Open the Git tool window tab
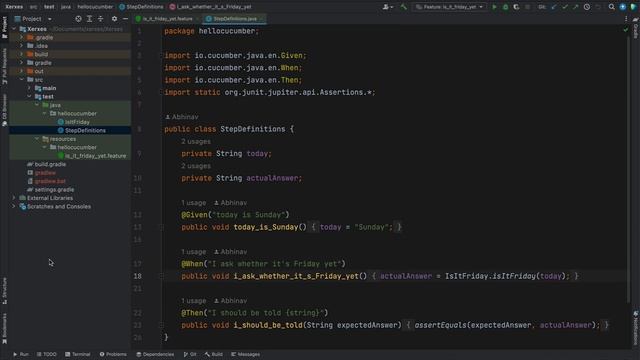This screenshot has height=360, width=640. click(190, 354)
